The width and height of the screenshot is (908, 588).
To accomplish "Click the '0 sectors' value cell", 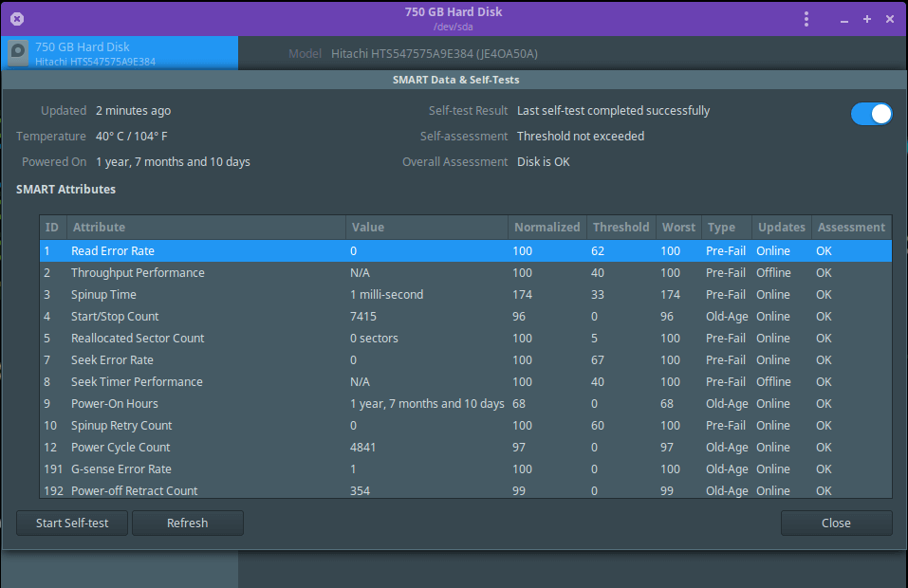I will 374,339.
